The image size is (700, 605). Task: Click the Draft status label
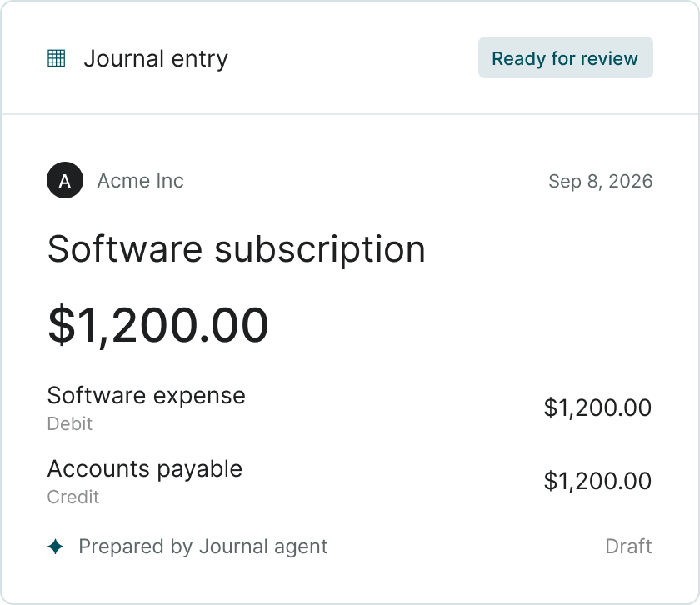click(x=628, y=547)
